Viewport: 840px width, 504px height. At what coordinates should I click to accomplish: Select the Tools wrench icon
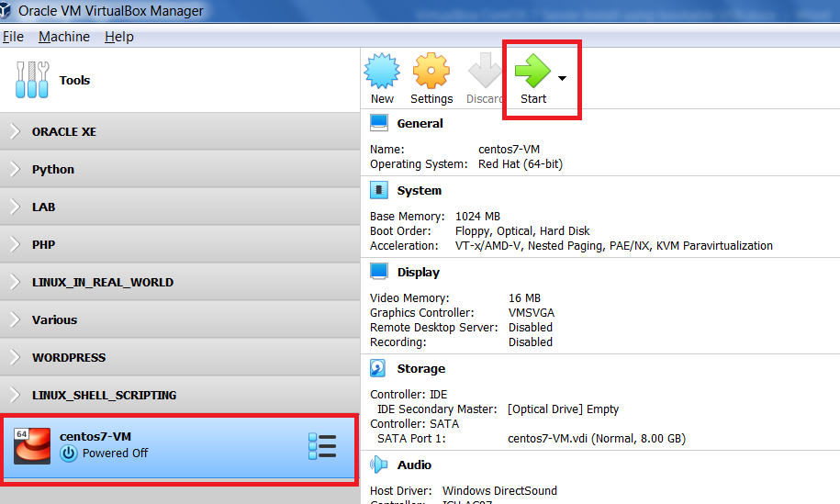[x=31, y=80]
